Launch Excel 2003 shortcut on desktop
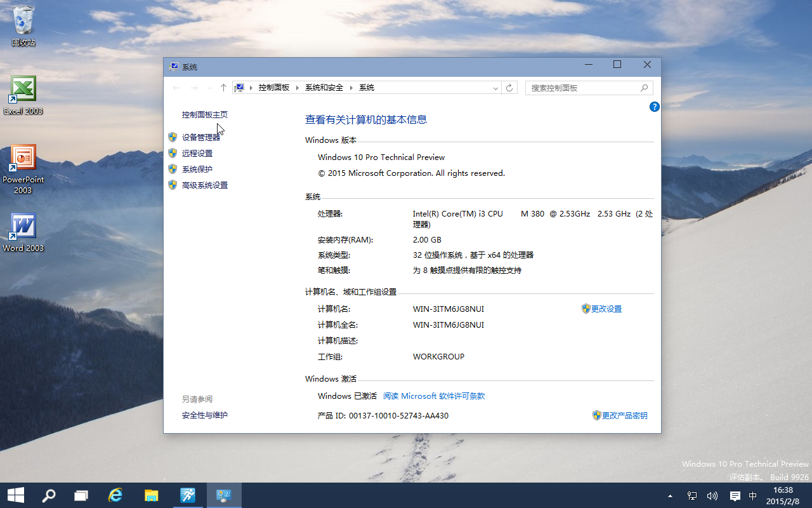Screen dimensions: 812x508 tap(23, 95)
